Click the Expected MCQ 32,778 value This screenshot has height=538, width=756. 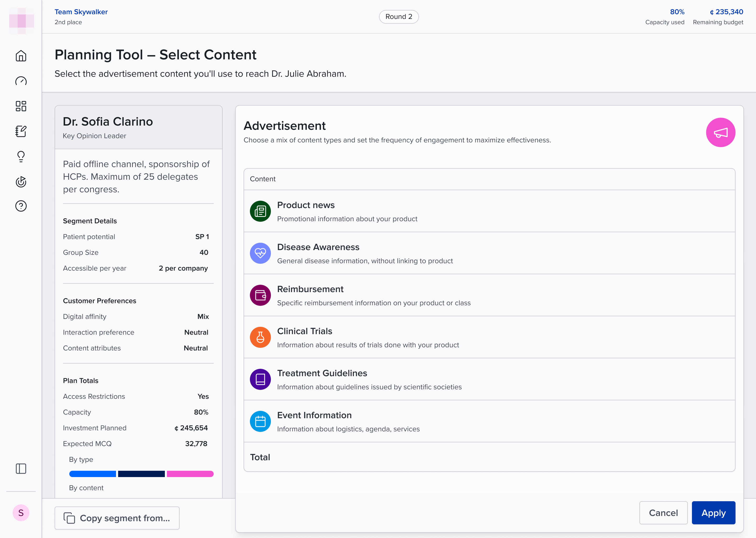coord(196,444)
